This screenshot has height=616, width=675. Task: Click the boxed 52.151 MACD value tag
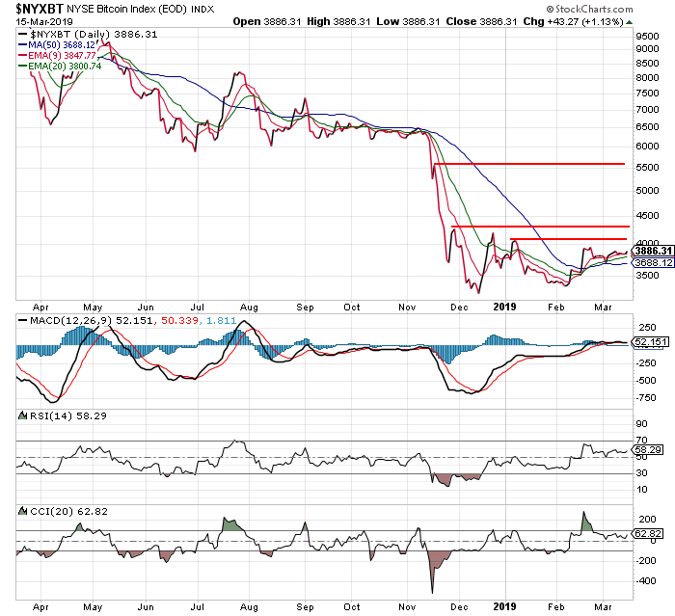point(651,342)
